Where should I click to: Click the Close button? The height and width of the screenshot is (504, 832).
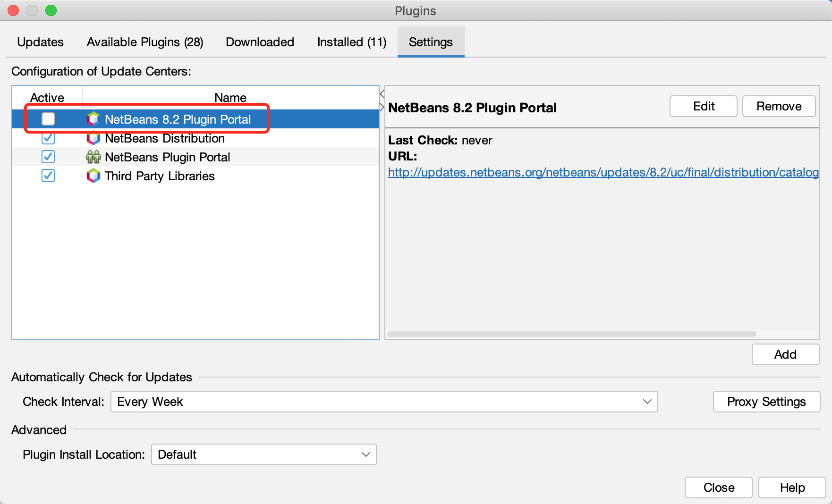coord(719,487)
